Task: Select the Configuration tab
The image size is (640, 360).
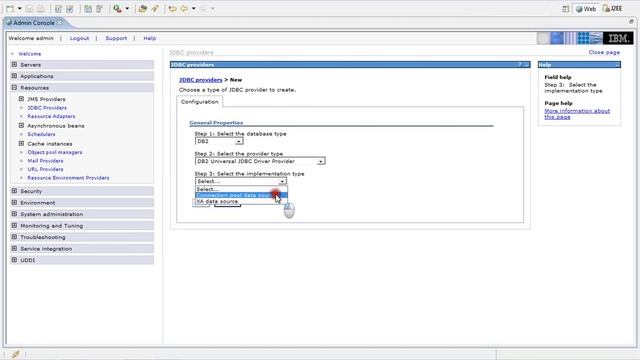Action: pyautogui.click(x=200, y=102)
